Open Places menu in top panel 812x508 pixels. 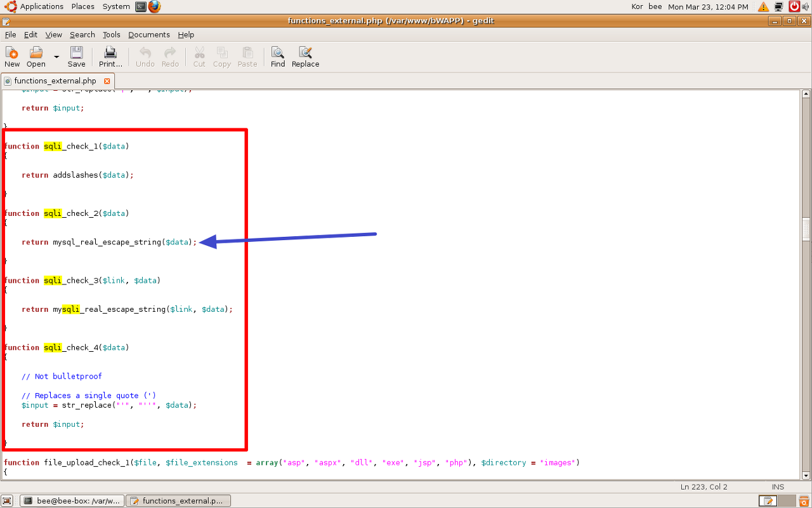[83, 6]
